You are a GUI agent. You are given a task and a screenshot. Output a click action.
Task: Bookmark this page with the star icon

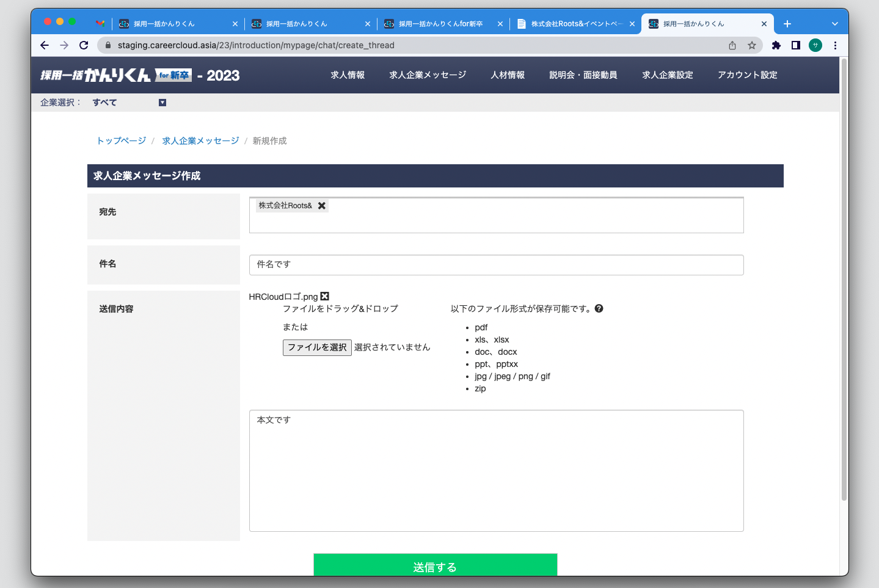tap(752, 45)
